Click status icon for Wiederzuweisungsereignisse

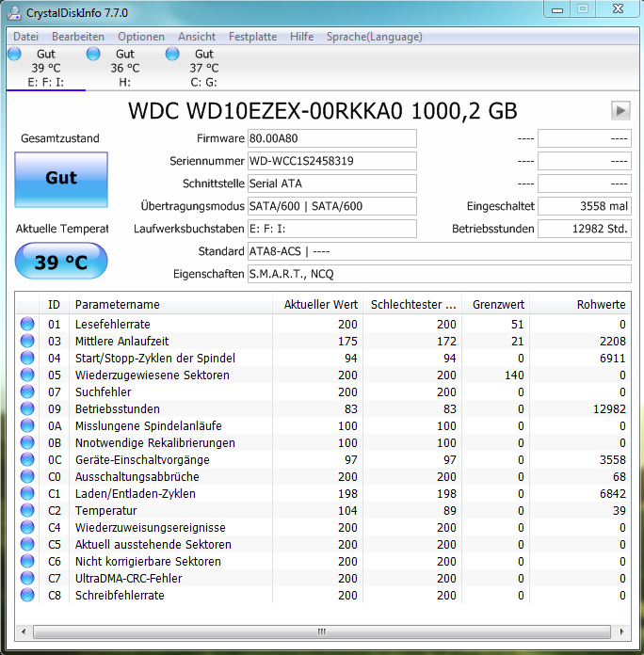coord(27,527)
